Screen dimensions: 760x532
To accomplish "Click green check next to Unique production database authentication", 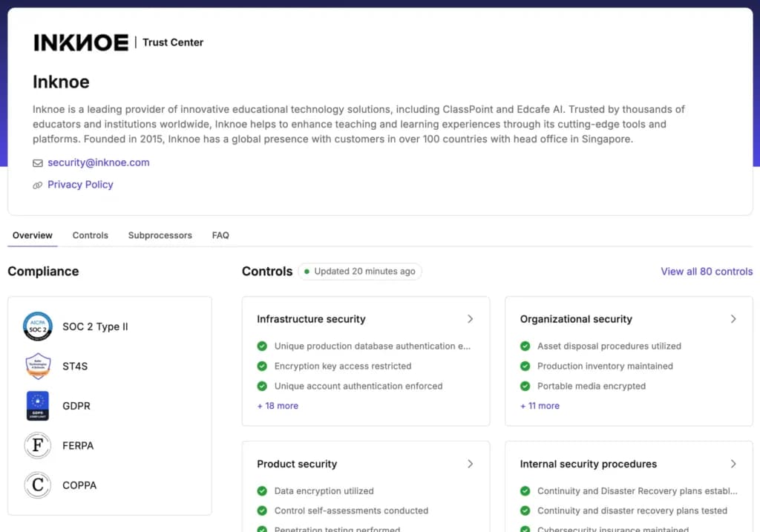I will [x=262, y=346].
